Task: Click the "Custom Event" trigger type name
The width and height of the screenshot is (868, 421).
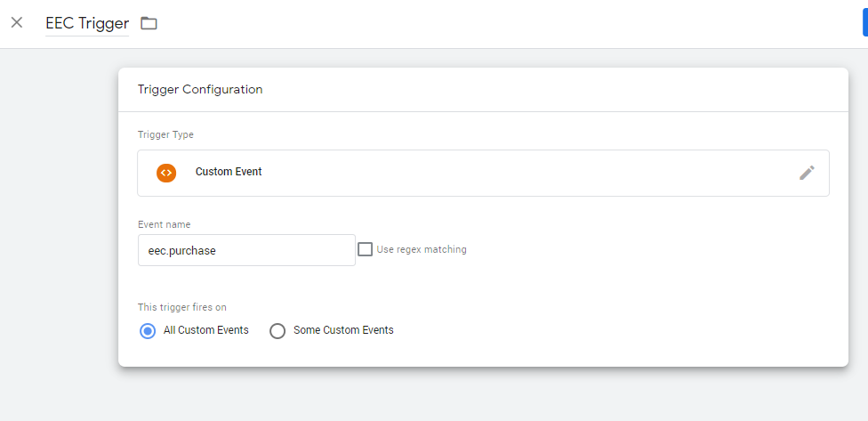Action: pos(229,172)
